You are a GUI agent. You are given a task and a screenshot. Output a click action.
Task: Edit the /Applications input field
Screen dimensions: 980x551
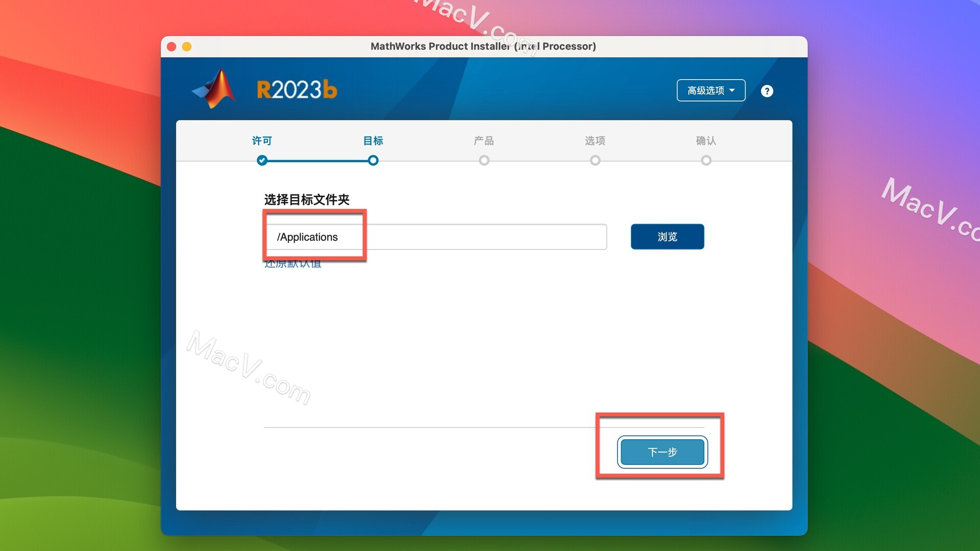coord(435,236)
